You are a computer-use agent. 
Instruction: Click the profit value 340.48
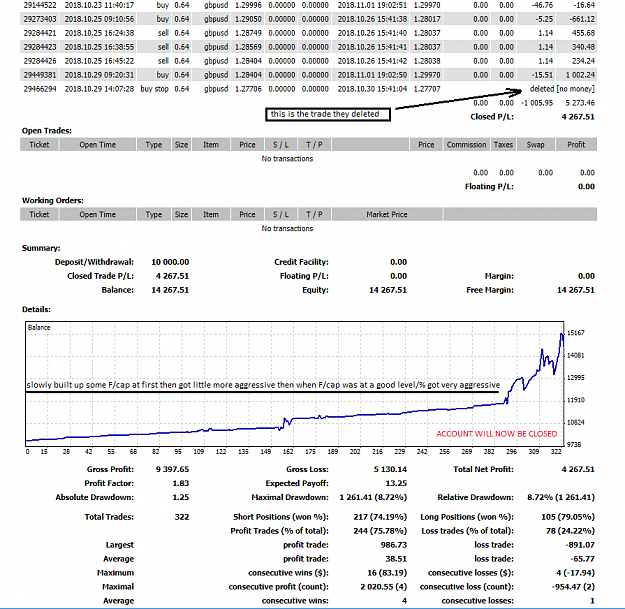[583, 47]
